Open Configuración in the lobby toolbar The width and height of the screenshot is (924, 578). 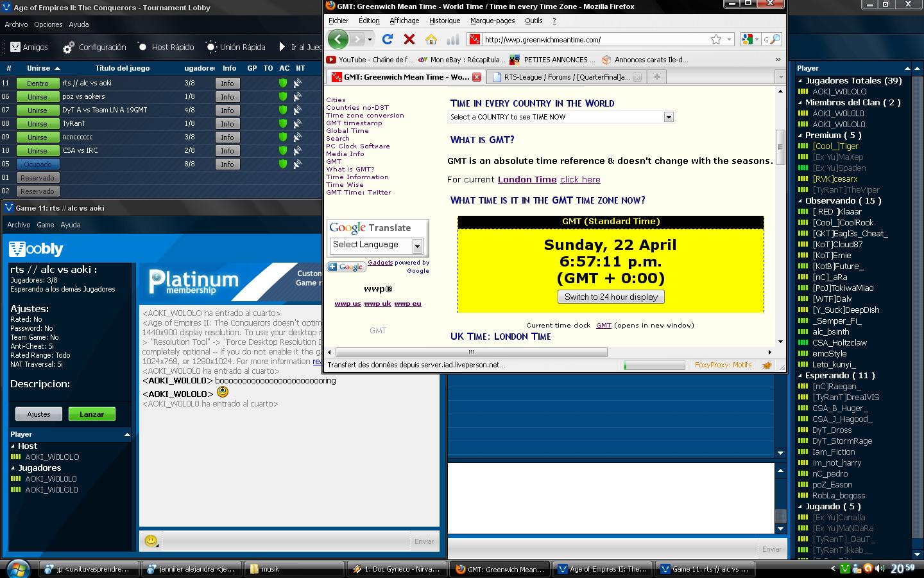point(94,47)
